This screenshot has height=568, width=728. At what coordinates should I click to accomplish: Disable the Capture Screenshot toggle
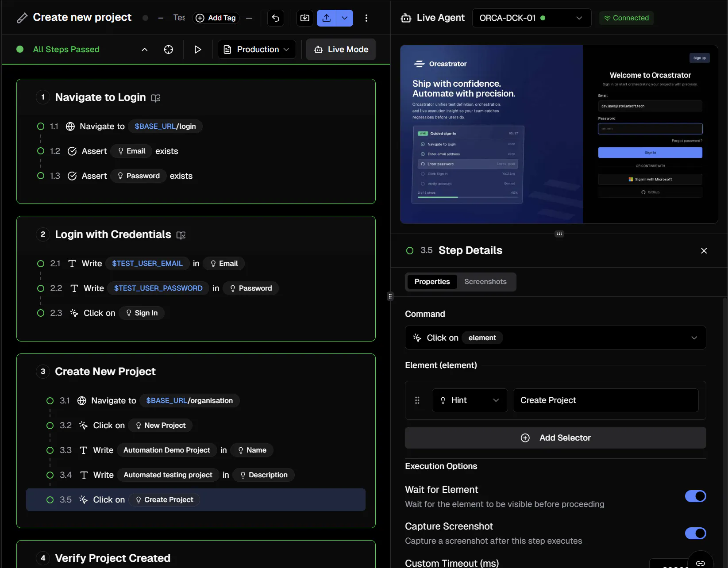tap(695, 533)
